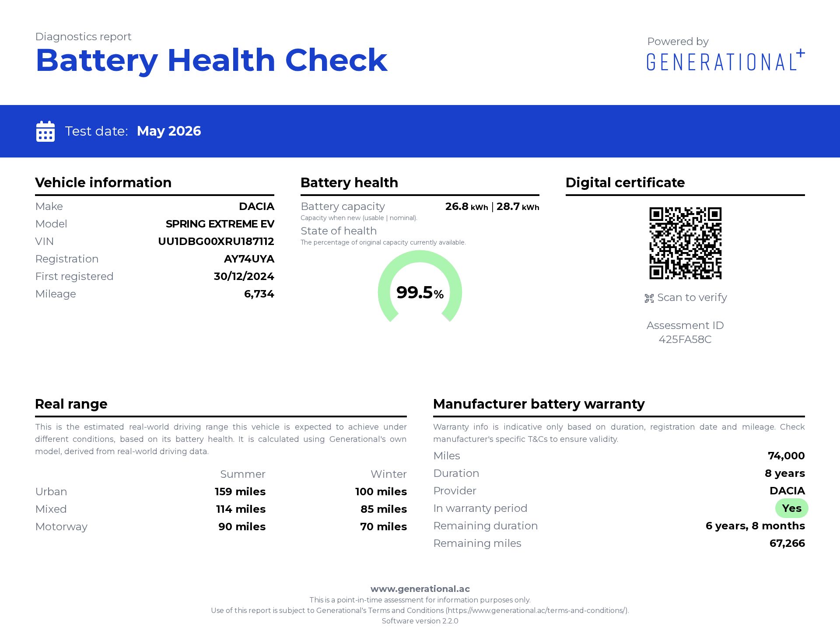Click the Battery Health Check title
Viewport: 840px width, 630px height.
(211, 60)
